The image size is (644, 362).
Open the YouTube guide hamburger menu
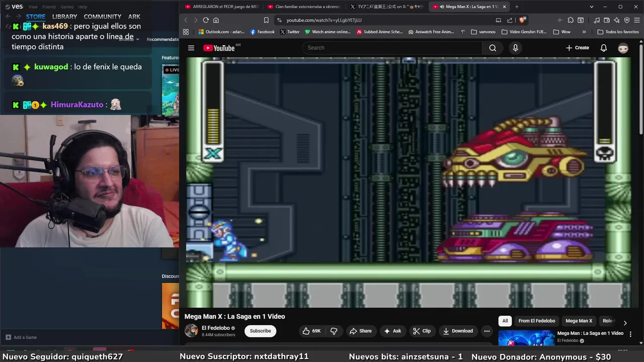point(191,48)
